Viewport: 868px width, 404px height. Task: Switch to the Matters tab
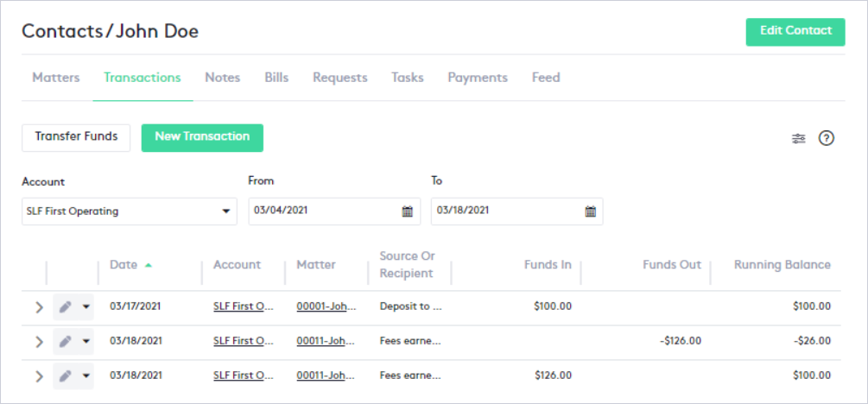pos(56,78)
